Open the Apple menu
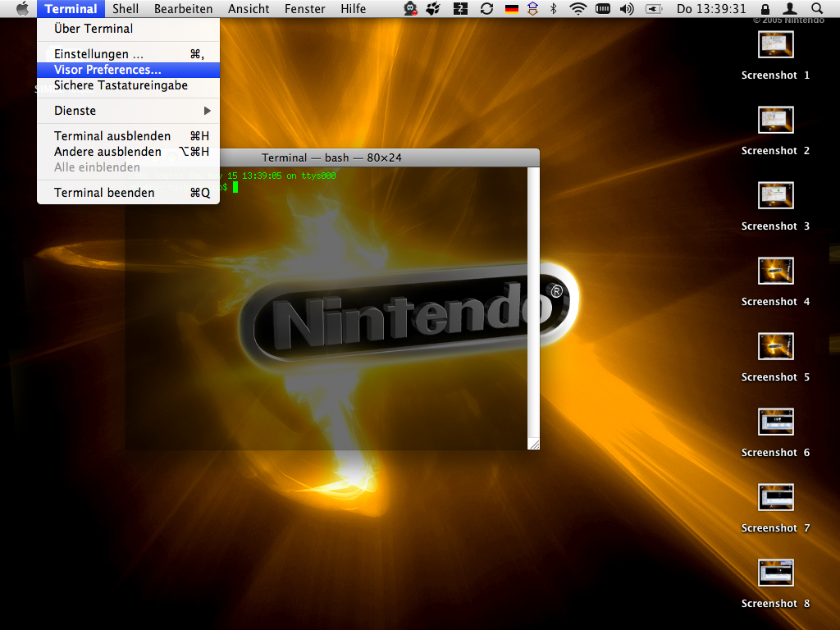840x630 pixels. click(x=22, y=8)
